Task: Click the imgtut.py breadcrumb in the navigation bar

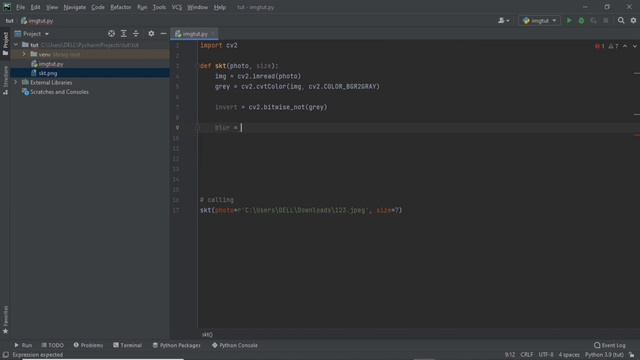Action: pyautogui.click(x=37, y=21)
